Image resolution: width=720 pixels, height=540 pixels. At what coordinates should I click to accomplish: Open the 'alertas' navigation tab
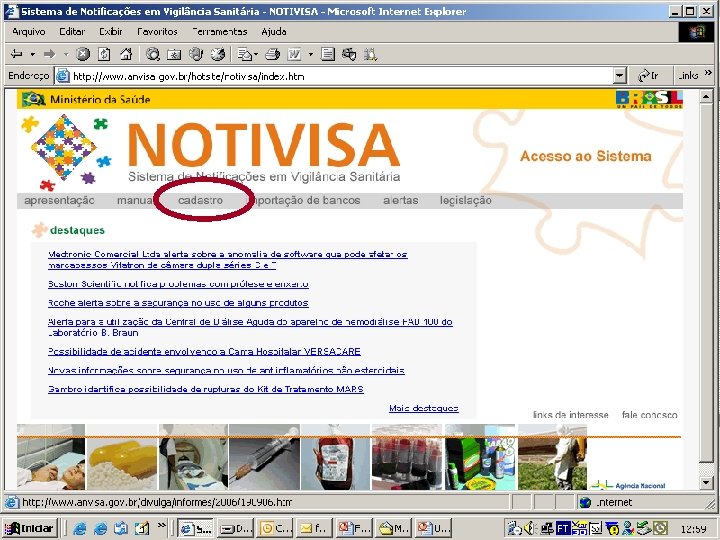pyautogui.click(x=400, y=200)
